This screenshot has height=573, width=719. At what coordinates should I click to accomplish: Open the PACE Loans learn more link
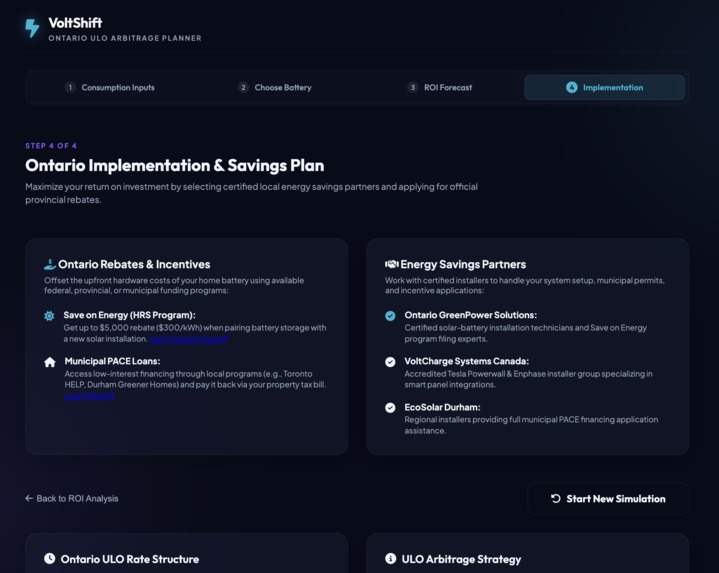[89, 396]
